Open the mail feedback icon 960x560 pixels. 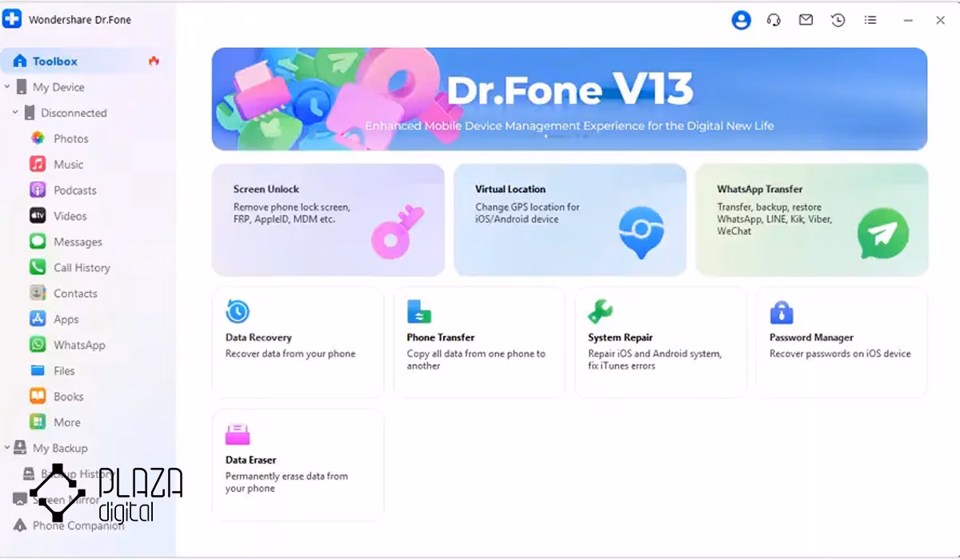(806, 20)
